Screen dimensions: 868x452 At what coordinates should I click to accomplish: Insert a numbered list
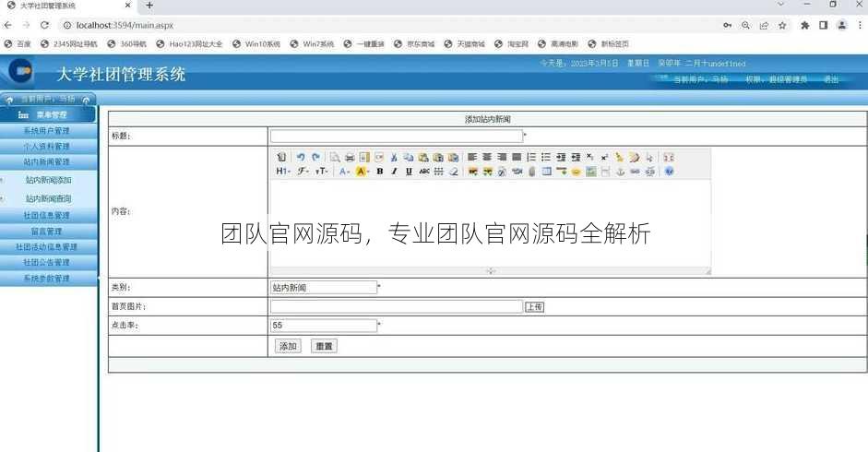click(x=531, y=158)
